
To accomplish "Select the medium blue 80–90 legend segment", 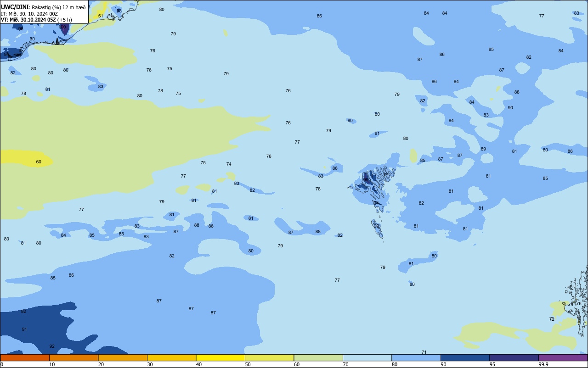I will pos(416,357).
